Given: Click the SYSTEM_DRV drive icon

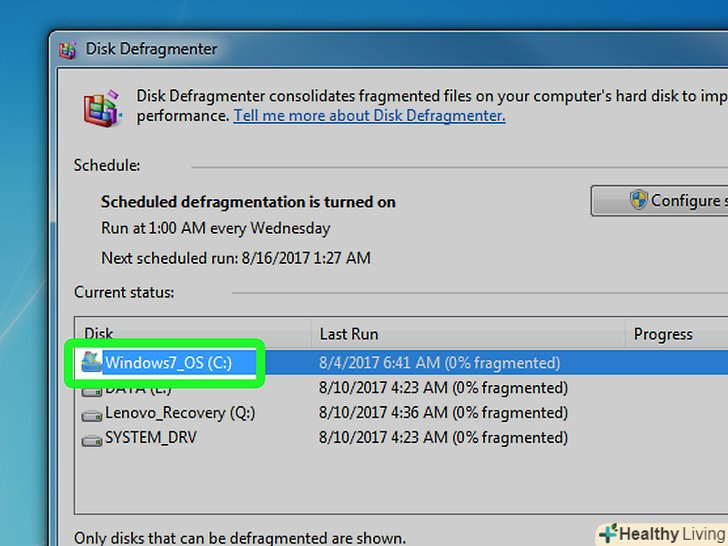Looking at the screenshot, I should coord(91,440).
